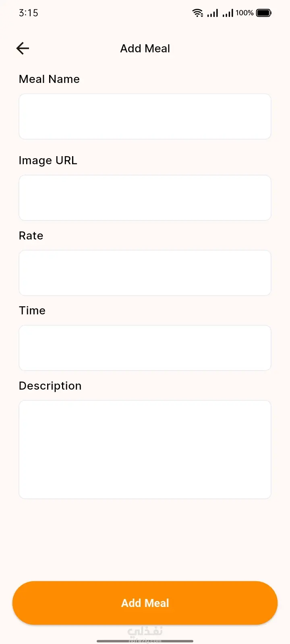Tap the back arrow icon

tap(23, 48)
